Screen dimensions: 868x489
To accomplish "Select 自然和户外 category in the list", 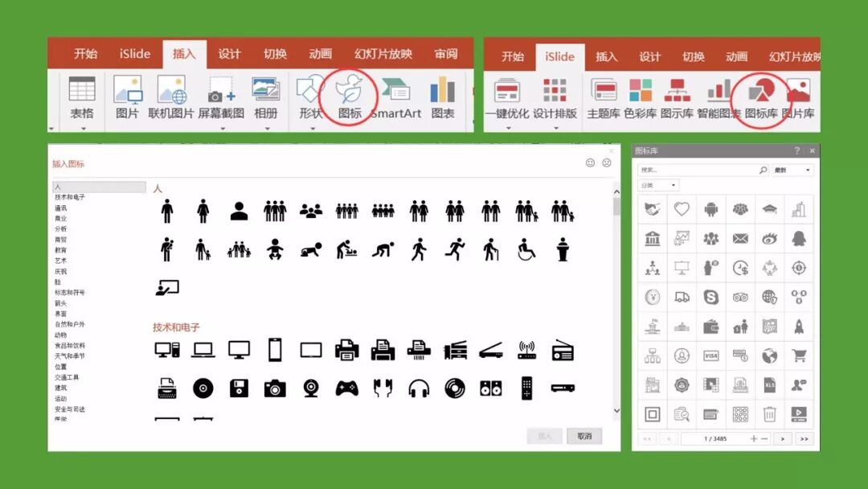I will tap(70, 324).
